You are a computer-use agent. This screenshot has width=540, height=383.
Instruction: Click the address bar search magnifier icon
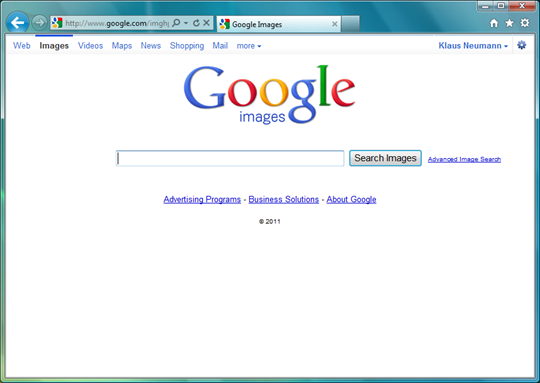coord(176,23)
